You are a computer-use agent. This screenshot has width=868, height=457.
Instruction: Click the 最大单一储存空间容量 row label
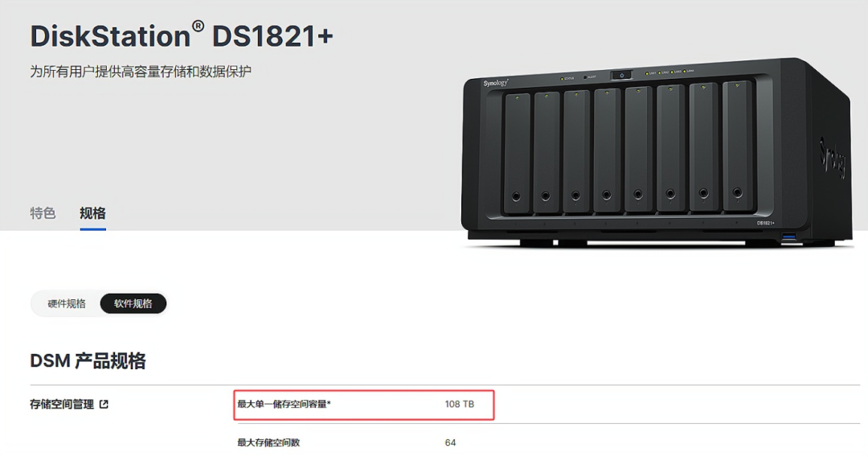(284, 405)
